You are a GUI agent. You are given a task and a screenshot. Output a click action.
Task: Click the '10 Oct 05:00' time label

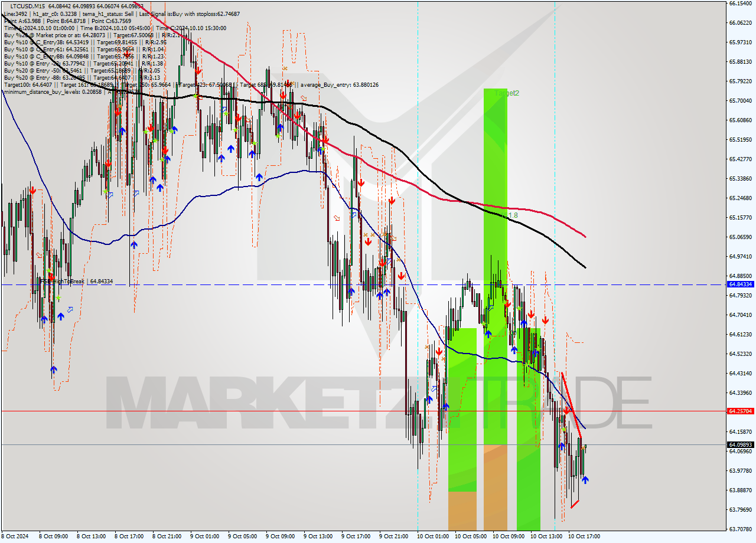point(470,537)
